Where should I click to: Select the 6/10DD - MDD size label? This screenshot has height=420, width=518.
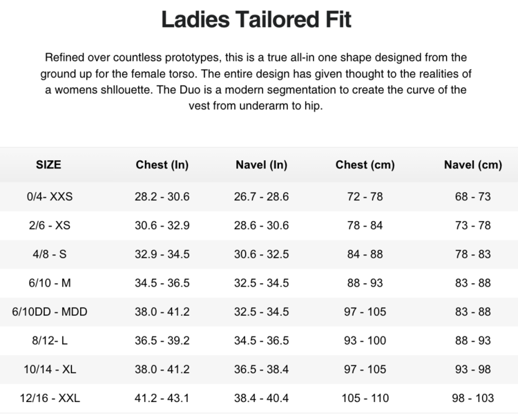[x=50, y=312]
